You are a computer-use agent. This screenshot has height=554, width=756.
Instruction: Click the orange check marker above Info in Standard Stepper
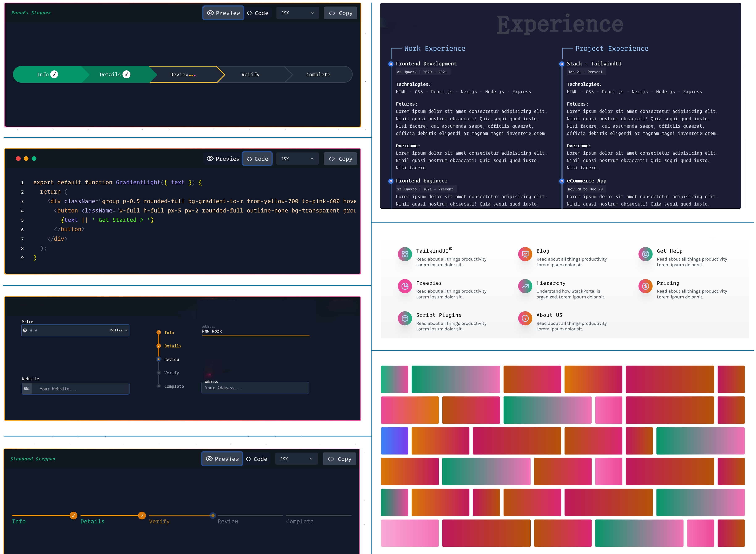(73, 515)
